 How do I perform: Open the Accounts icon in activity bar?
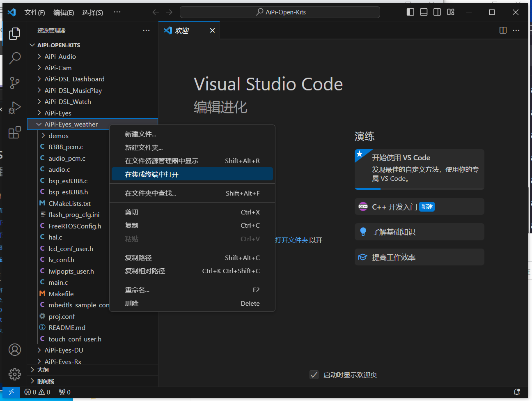point(15,350)
